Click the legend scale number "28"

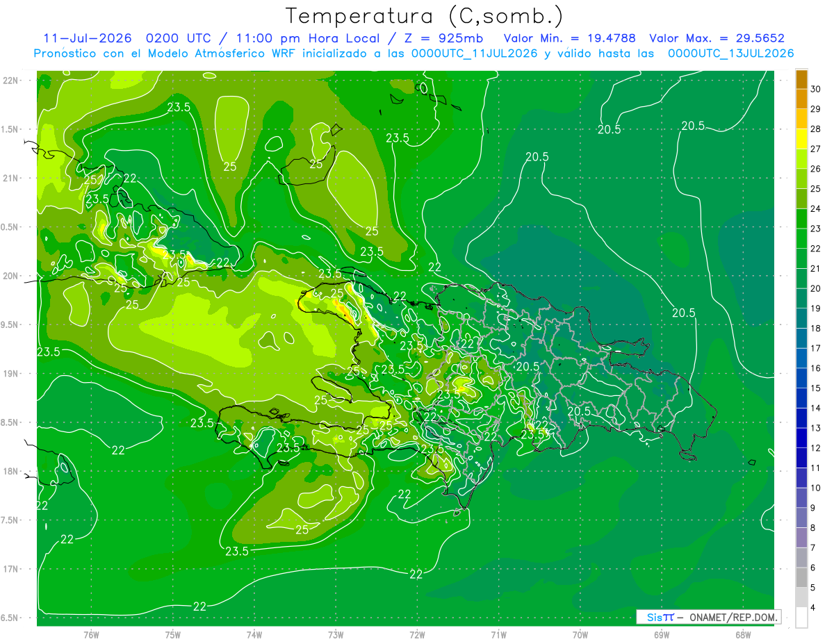tap(816, 129)
